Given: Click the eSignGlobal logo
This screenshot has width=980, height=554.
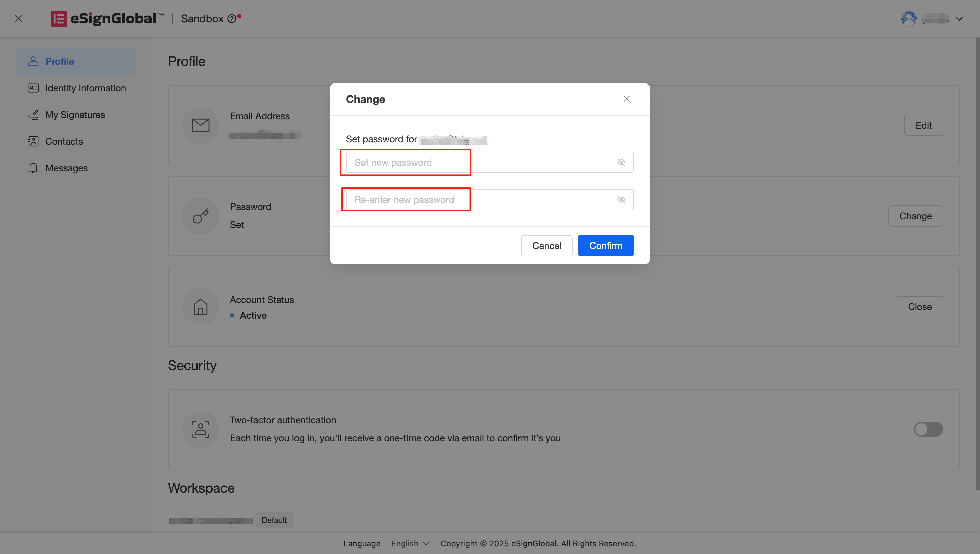Looking at the screenshot, I should pos(107,19).
